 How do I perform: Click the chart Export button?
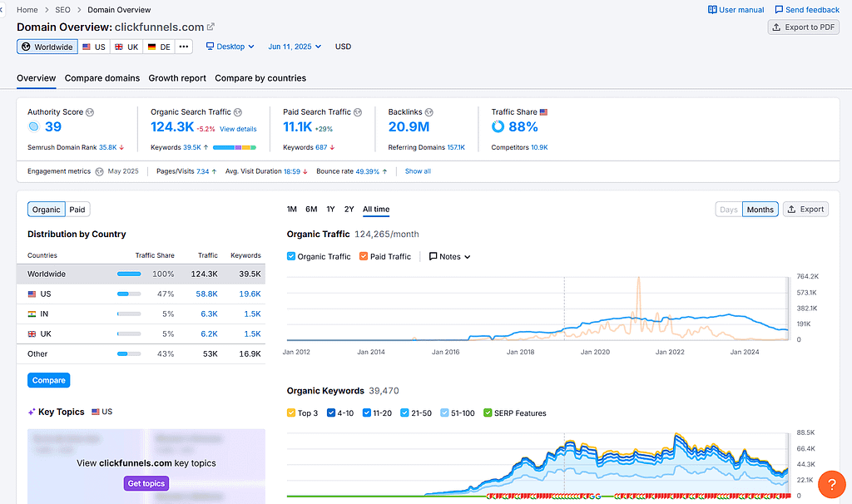[805, 210]
